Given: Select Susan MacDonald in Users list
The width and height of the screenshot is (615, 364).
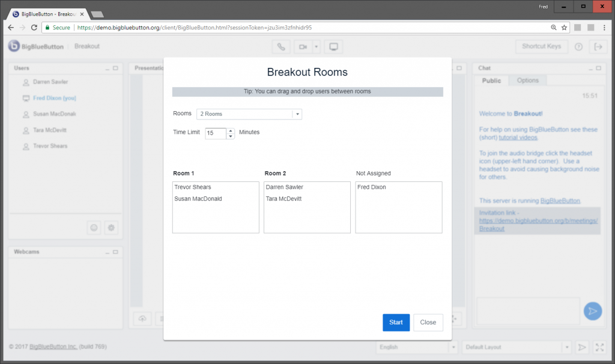Looking at the screenshot, I should click(x=55, y=114).
